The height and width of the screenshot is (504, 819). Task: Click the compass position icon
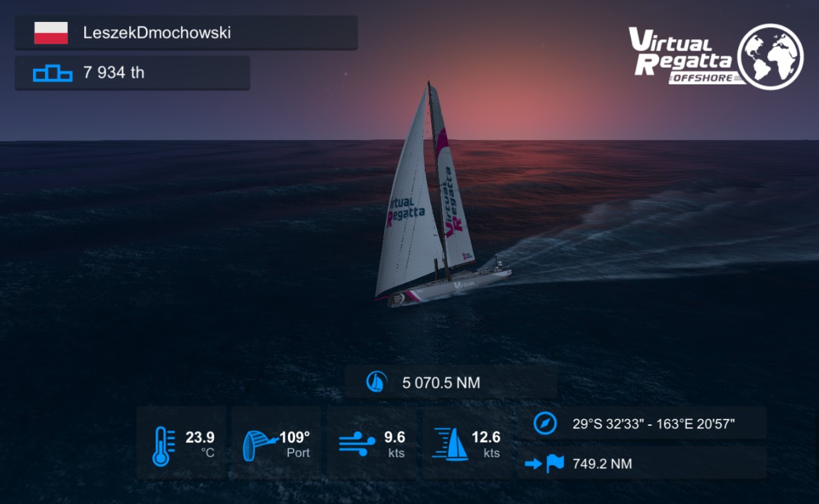544,423
